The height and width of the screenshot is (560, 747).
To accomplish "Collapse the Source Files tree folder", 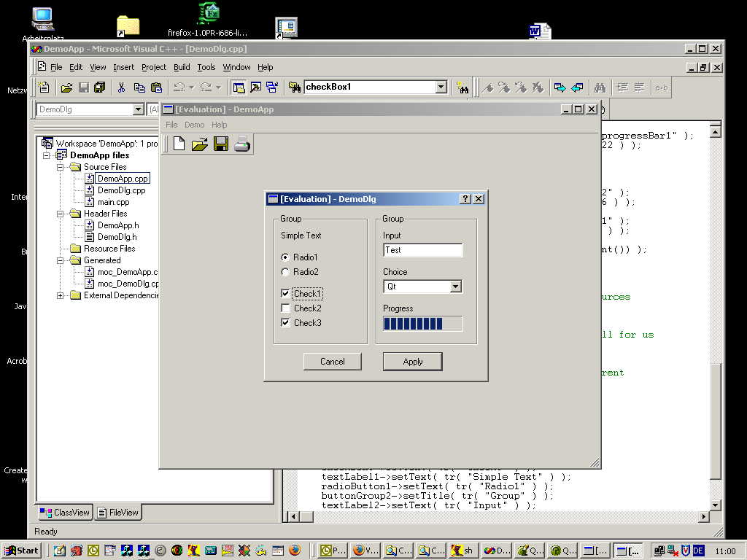I will point(61,167).
